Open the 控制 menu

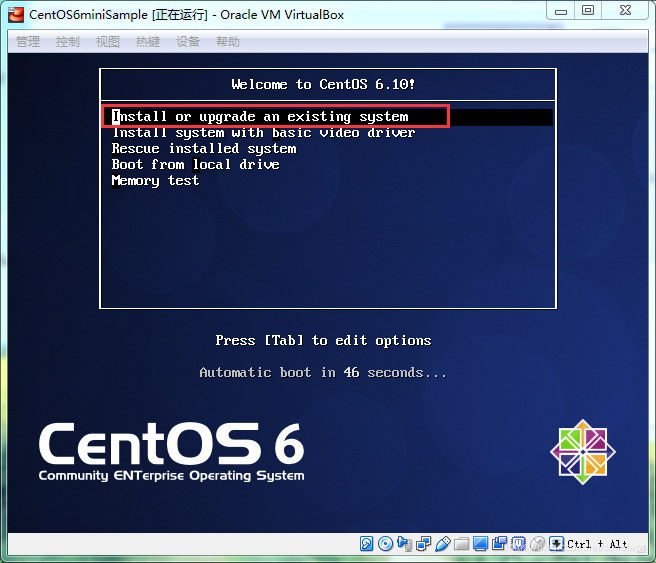click(x=67, y=41)
